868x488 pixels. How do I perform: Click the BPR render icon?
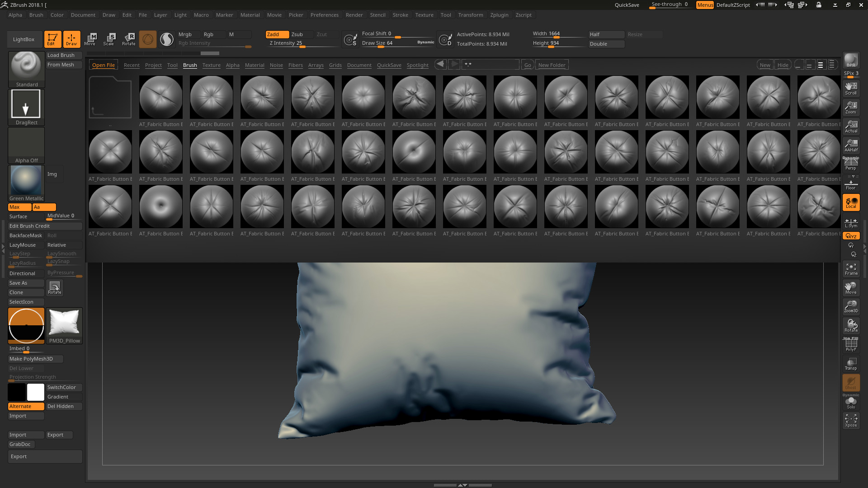click(x=851, y=60)
